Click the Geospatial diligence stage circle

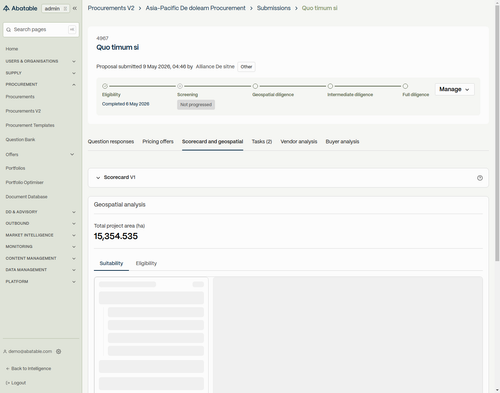(255, 86)
